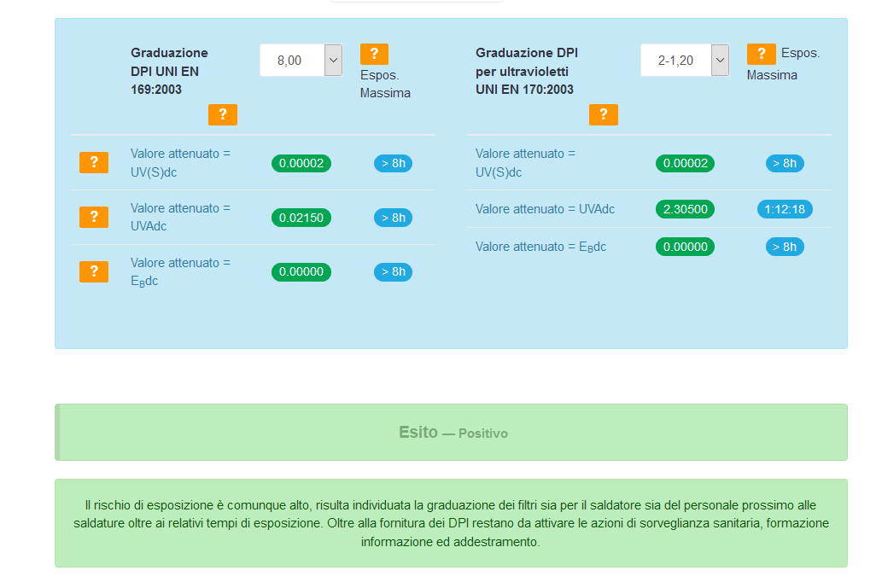
Task: Open help icon below UNI EN 170:2003 heading
Action: click(x=604, y=114)
